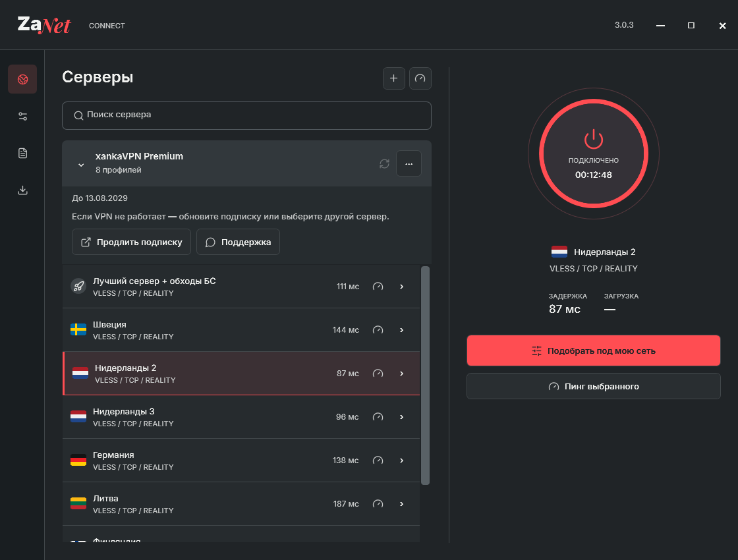Open the settings sliders sidebar icon
Screen dimensions: 738x560
click(22, 116)
